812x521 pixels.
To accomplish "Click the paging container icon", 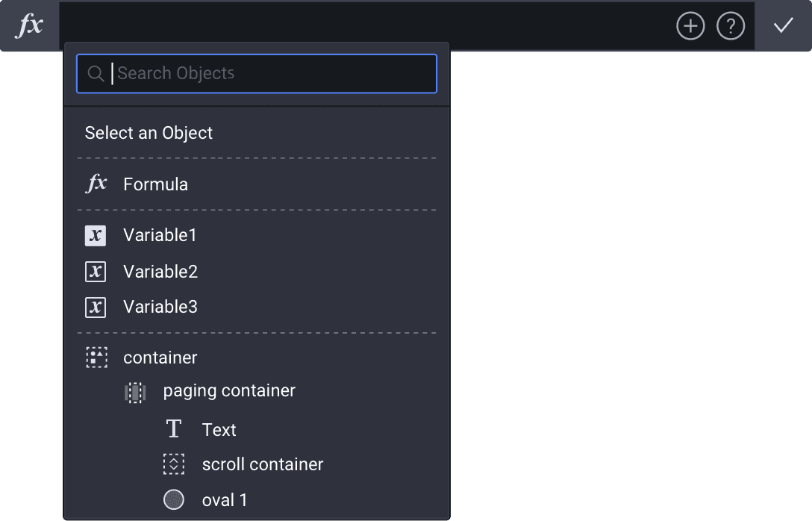I will click(x=135, y=390).
